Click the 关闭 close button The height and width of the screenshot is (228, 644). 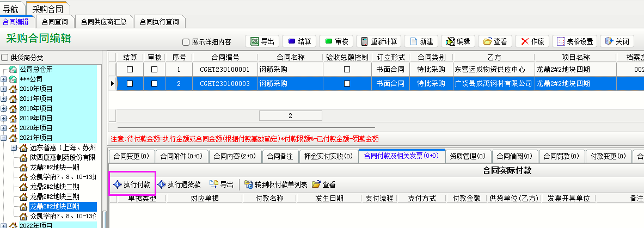point(617,41)
